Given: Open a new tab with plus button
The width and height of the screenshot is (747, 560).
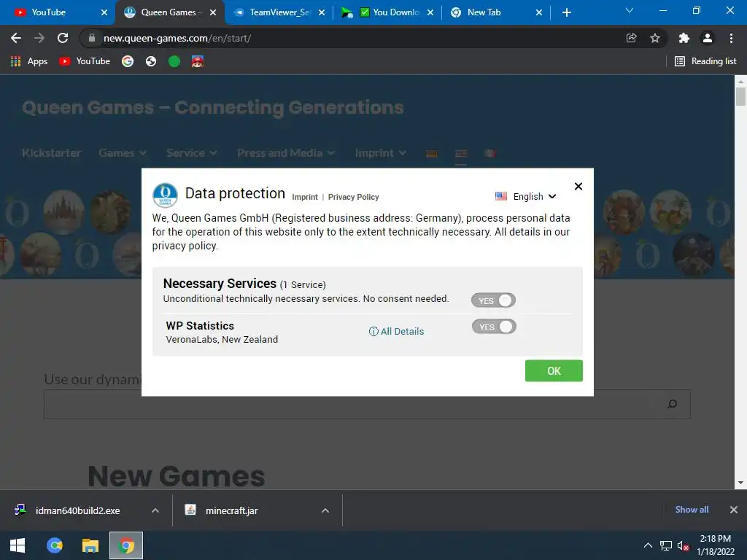Looking at the screenshot, I should pos(566,12).
